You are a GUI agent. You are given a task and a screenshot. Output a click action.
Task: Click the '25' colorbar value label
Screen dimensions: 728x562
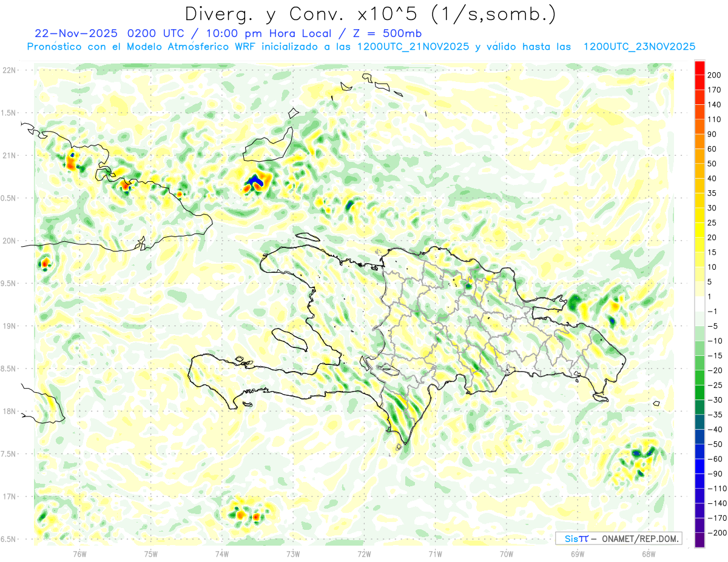coord(713,222)
